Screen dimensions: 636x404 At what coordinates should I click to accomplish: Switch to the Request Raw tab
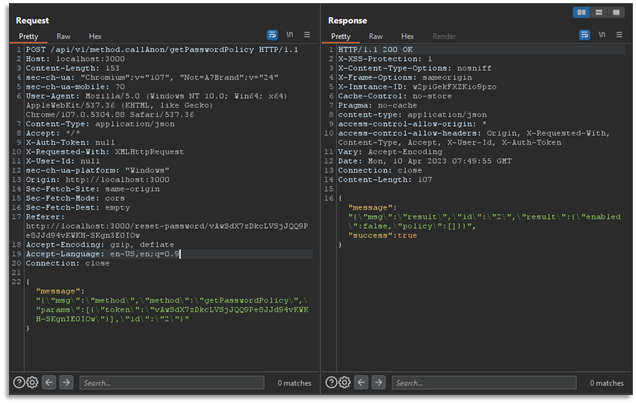coord(63,36)
